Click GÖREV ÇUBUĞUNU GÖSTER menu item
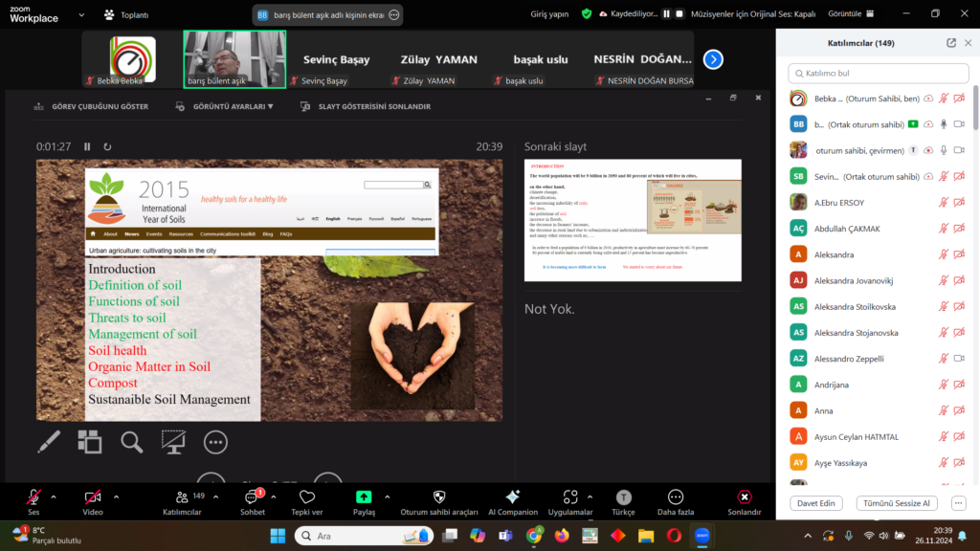Viewport: 980px width, 551px height. point(91,107)
